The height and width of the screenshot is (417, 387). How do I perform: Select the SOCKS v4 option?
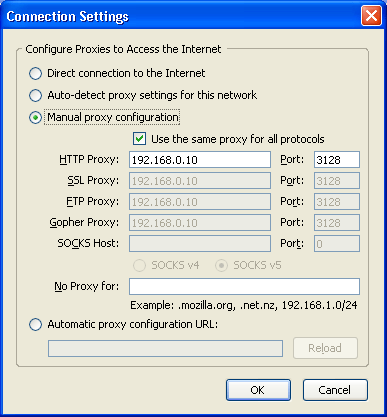click(139, 265)
